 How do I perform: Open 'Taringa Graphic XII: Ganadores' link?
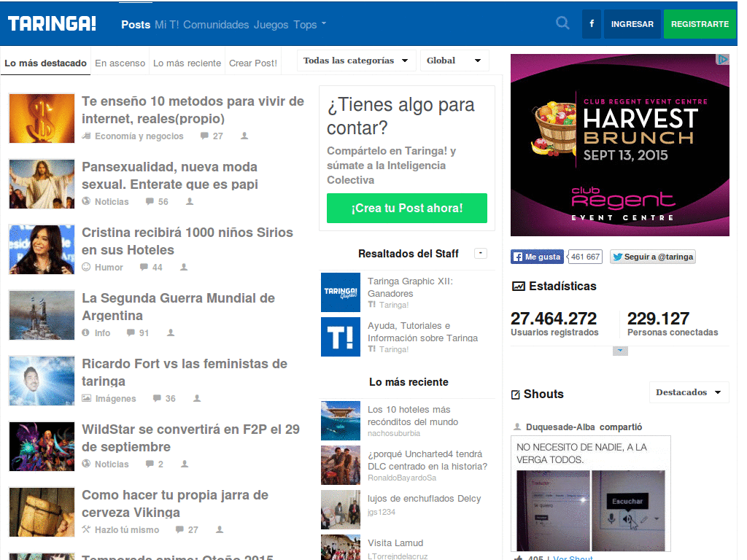(x=410, y=287)
